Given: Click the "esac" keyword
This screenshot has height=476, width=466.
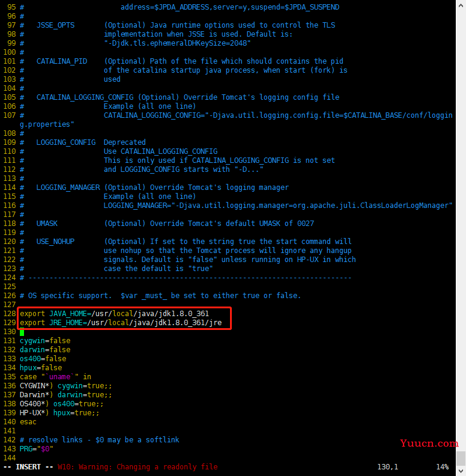Looking at the screenshot, I should pyautogui.click(x=28, y=422).
